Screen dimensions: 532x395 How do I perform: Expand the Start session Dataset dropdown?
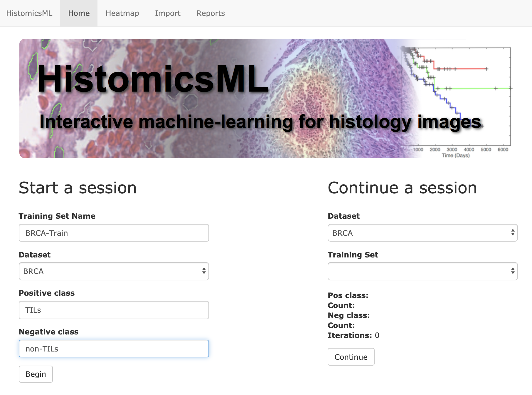114,271
